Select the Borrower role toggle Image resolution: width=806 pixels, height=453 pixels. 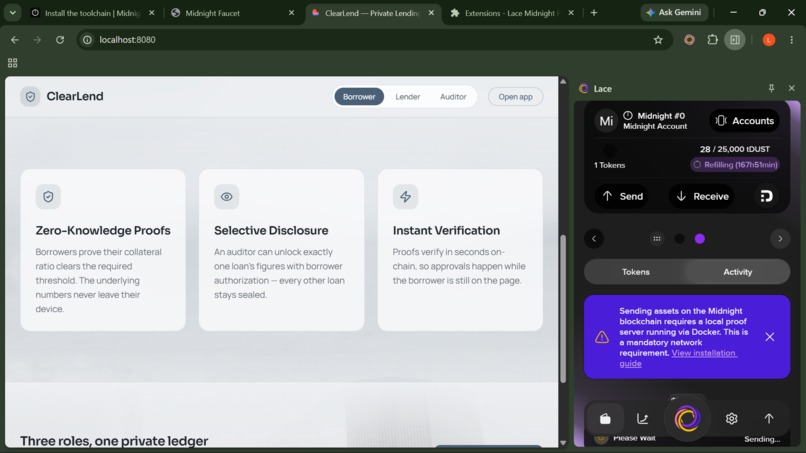tap(359, 97)
